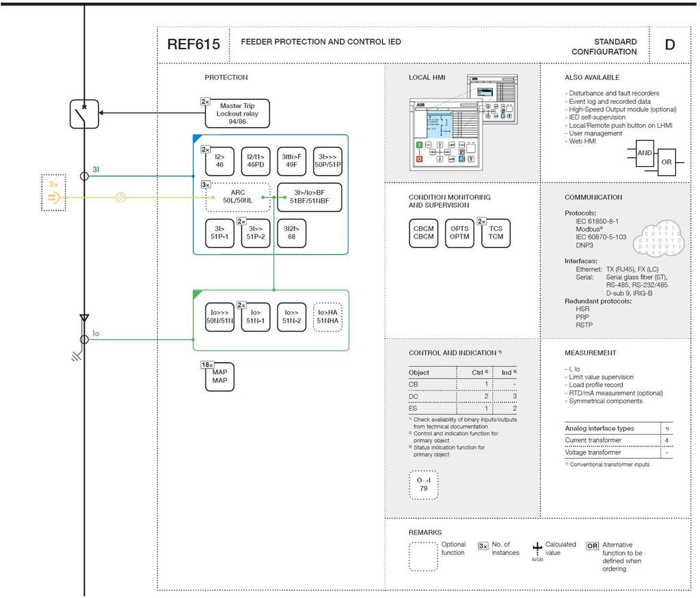Image resolution: width=700 pixels, height=598 pixels.
Task: Click the Io> 51N-1 earth-fault block
Action: (256, 317)
